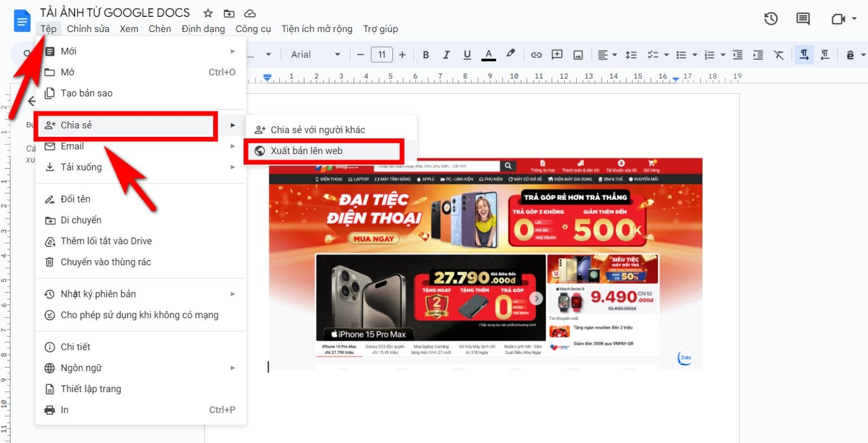Screen dimensions: 868x443
Task: Open the Tiện ích mở rộng menu
Action: pyautogui.click(x=317, y=29)
